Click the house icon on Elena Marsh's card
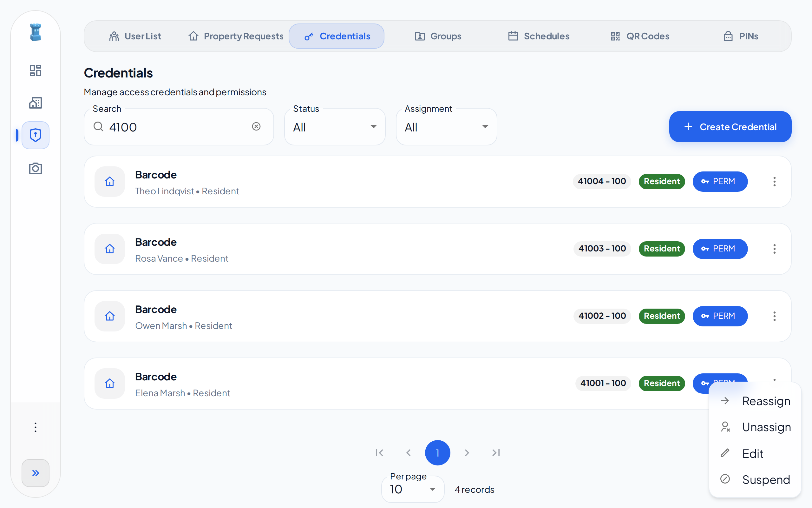Image resolution: width=812 pixels, height=508 pixels. pos(110,383)
